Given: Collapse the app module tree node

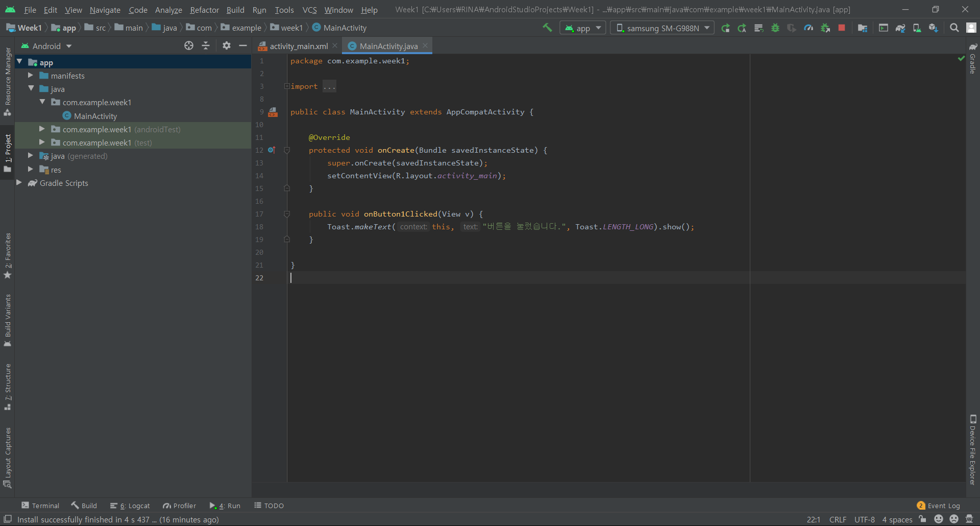Looking at the screenshot, I should coord(19,61).
